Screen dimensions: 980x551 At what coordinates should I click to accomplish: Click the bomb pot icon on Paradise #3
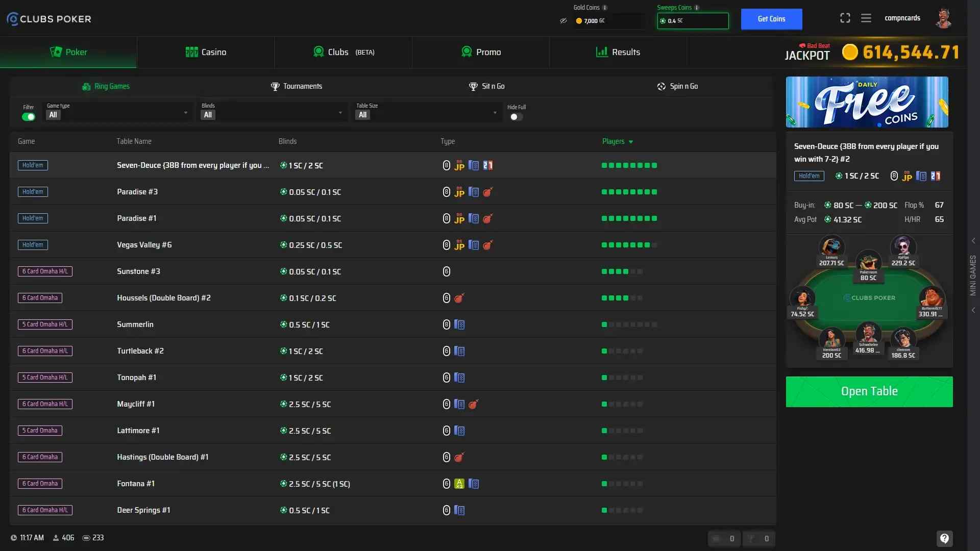[487, 192]
